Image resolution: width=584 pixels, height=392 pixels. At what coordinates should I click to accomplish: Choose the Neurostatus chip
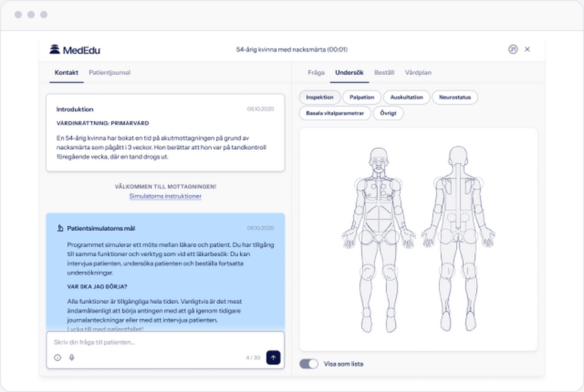pyautogui.click(x=455, y=97)
